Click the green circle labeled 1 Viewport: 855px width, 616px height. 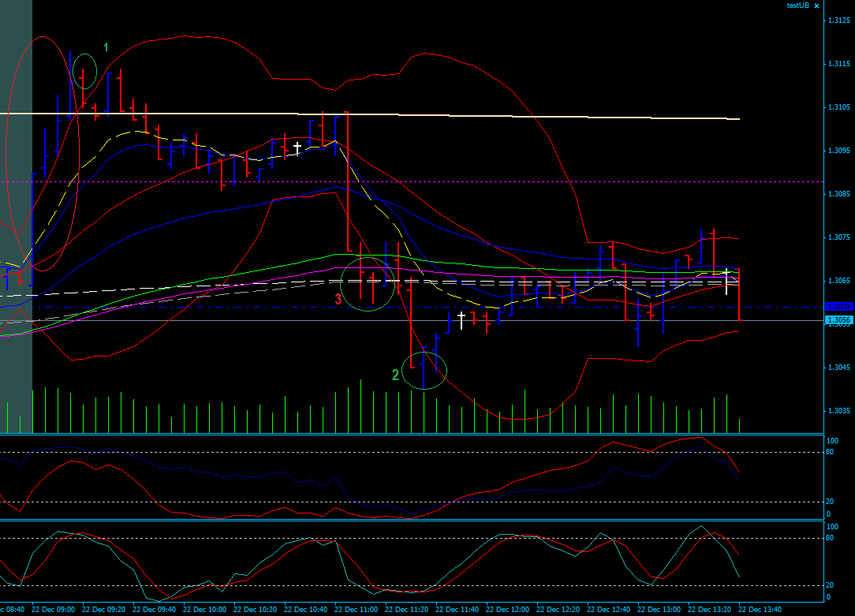[x=84, y=71]
